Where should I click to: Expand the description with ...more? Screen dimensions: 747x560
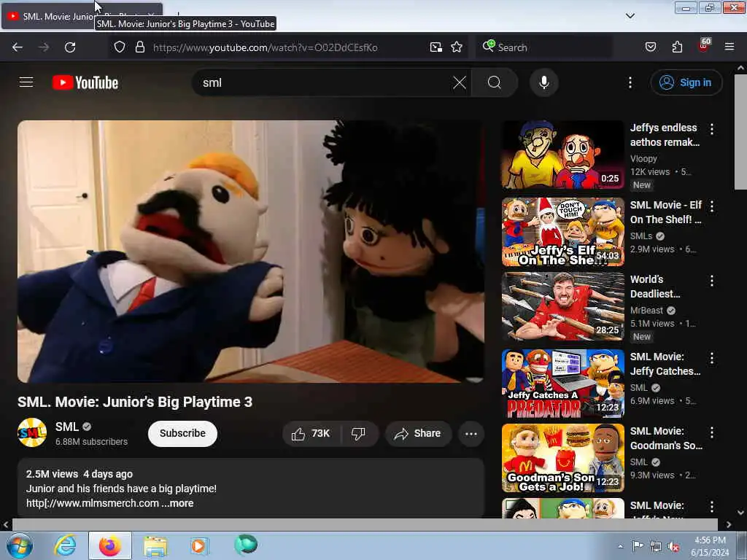[177, 503]
